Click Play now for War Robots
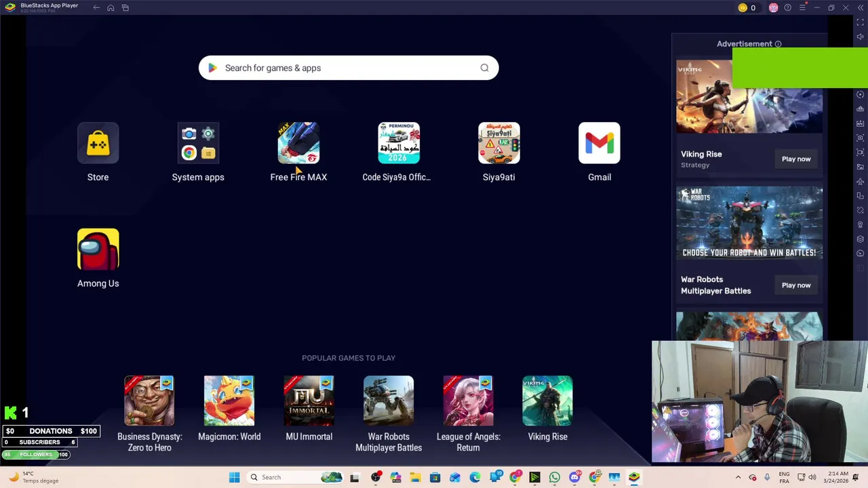The width and height of the screenshot is (868, 488). (x=796, y=285)
